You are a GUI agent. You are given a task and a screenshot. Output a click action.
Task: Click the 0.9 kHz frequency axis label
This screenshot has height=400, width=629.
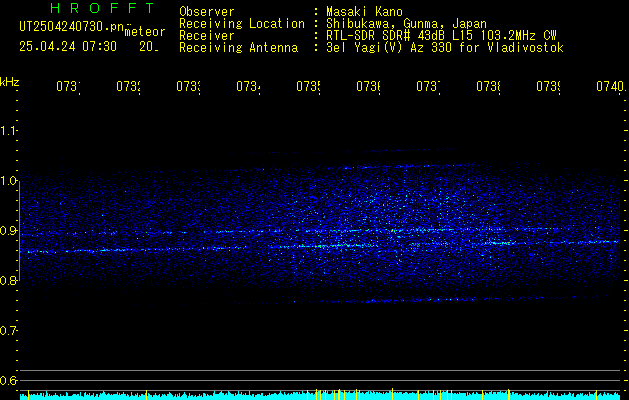tap(8, 231)
